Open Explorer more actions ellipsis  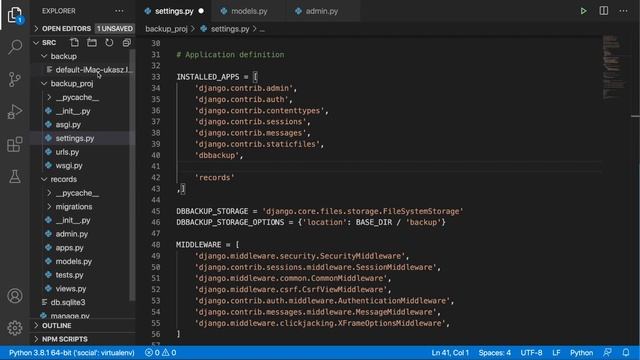point(119,11)
